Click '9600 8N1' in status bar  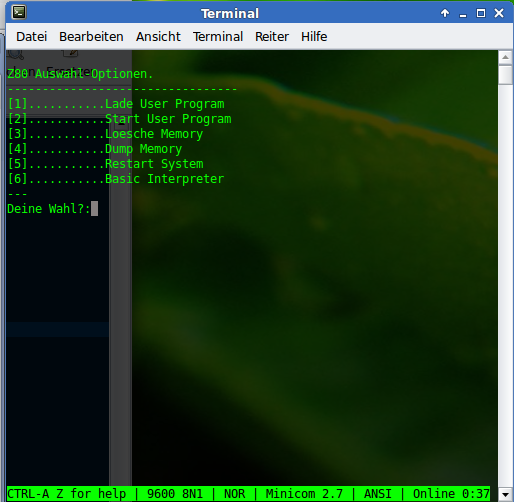click(175, 494)
